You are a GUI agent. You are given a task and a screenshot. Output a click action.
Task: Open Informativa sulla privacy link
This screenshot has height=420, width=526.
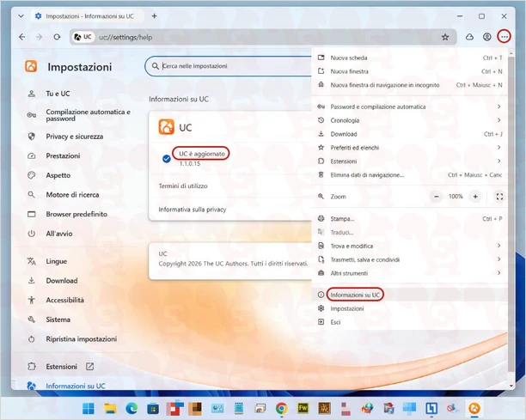click(x=193, y=210)
